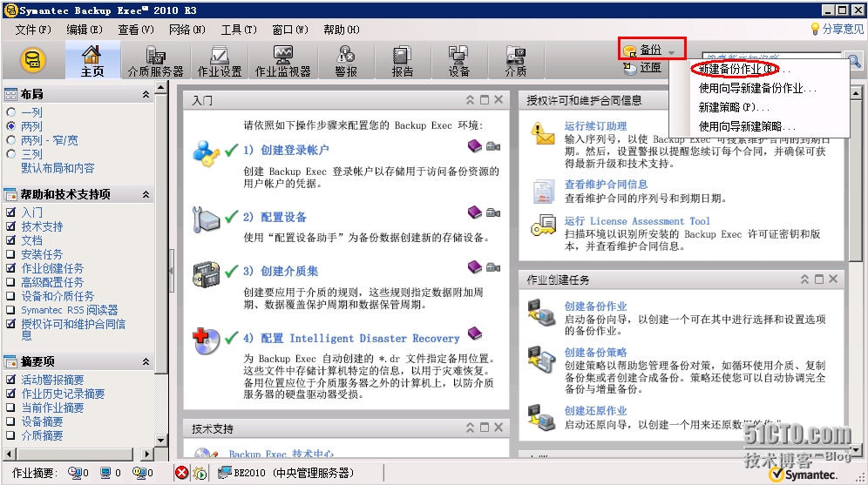This screenshot has width=868, height=485.
Task: Select the 一列 layout radio button
Action: click(x=10, y=112)
